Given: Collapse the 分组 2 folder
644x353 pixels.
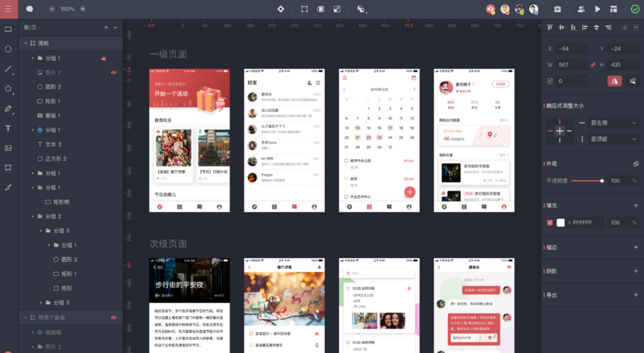Looking at the screenshot, I should pyautogui.click(x=32, y=216).
